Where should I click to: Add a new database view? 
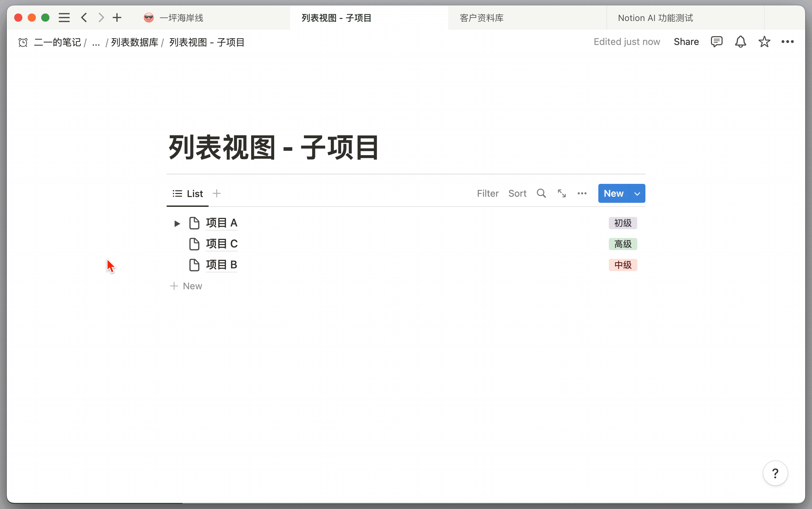(217, 193)
